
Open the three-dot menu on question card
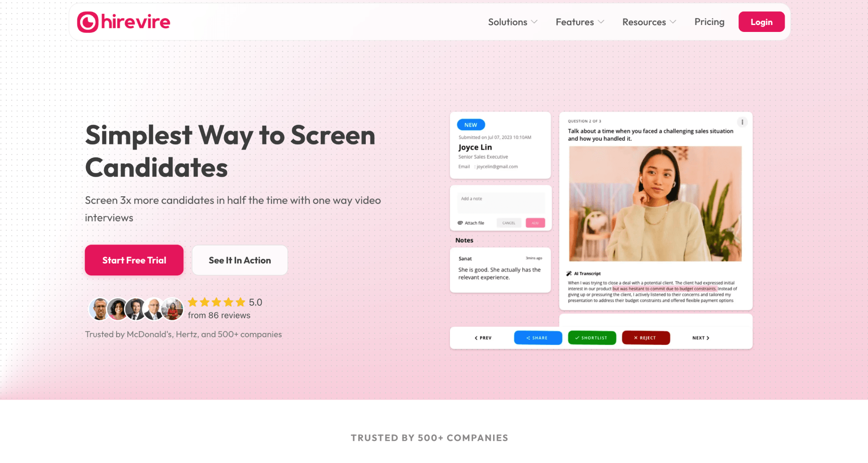click(x=742, y=122)
